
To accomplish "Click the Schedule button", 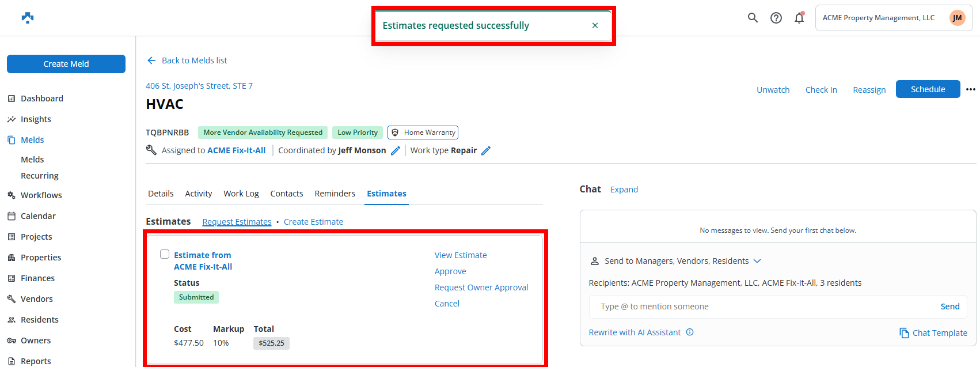I will click(x=928, y=89).
